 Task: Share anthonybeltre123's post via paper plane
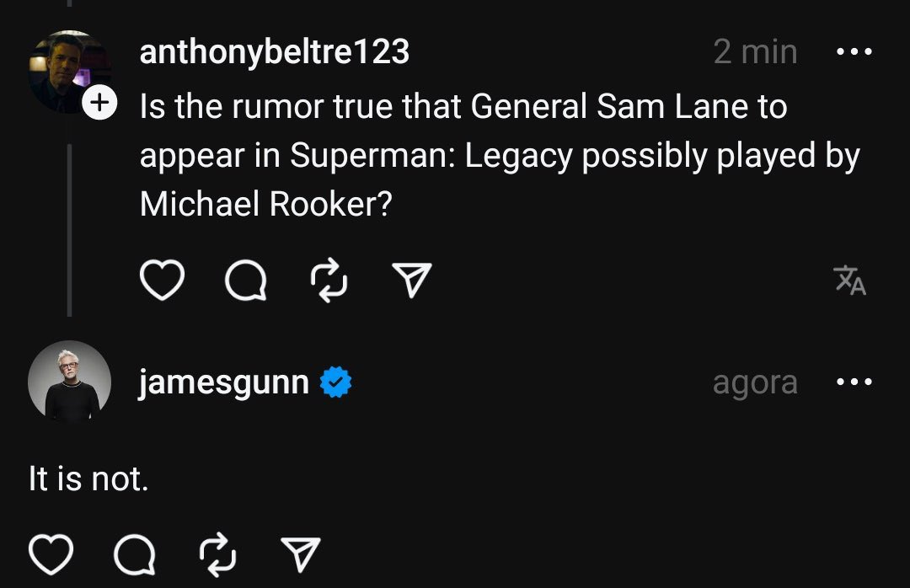(412, 281)
